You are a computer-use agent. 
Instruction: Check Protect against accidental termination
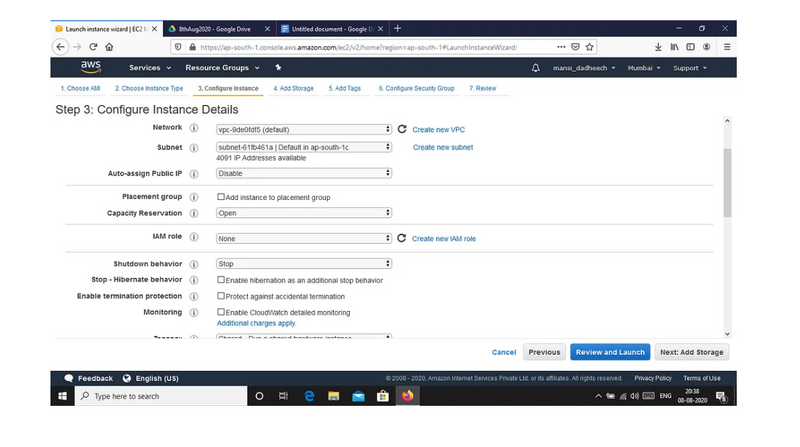pos(221,297)
